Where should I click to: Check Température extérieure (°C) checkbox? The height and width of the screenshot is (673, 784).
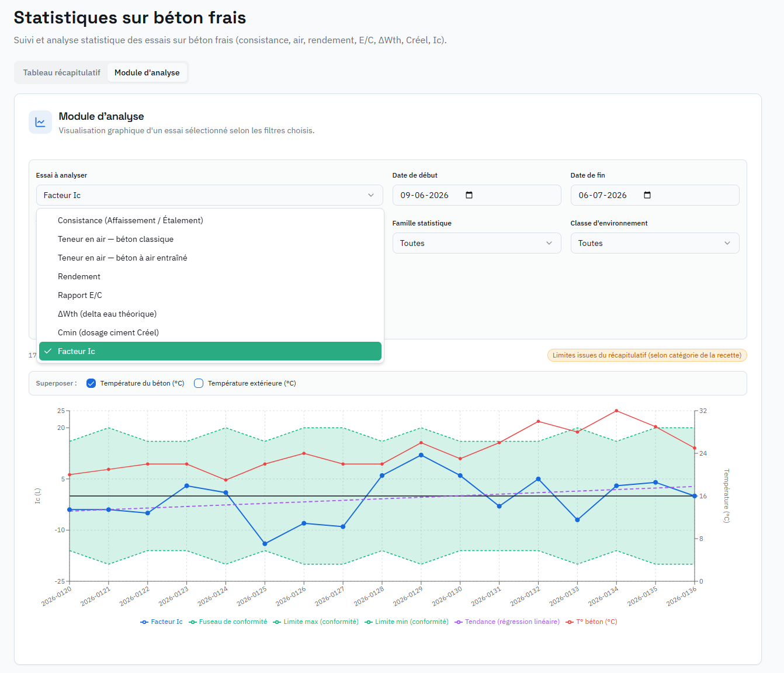click(199, 383)
